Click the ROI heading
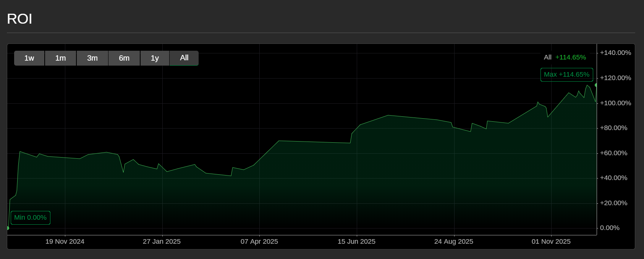 [x=19, y=19]
